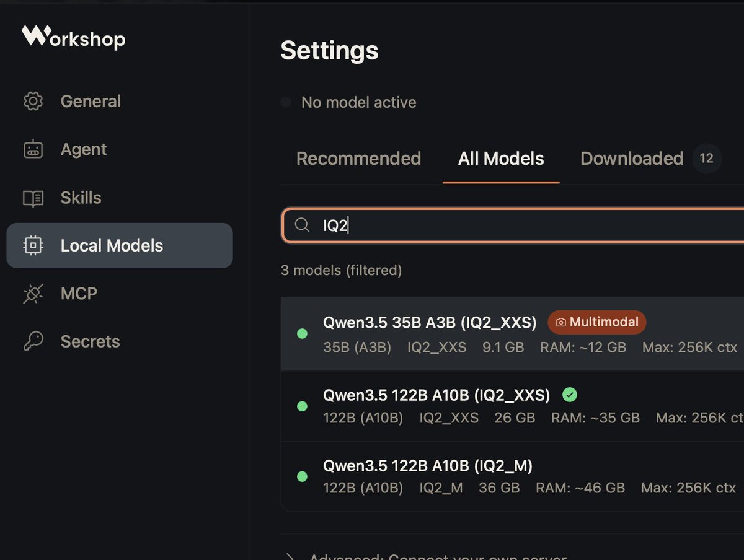Click the Skills book icon
This screenshot has width=744, height=560.
click(33, 198)
